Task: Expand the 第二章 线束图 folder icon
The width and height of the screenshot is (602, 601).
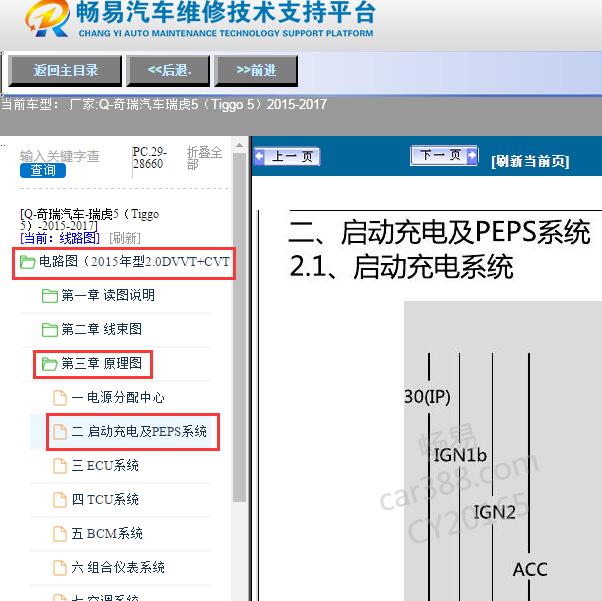Action: point(50,329)
